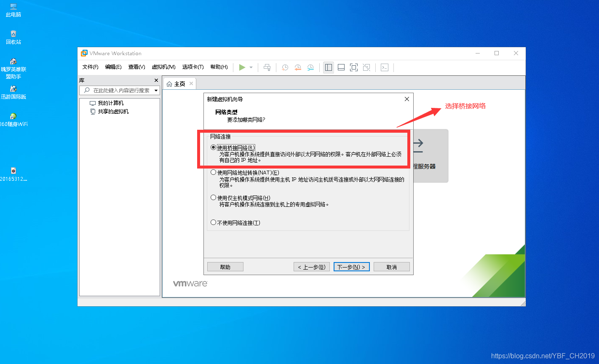Open the 文件(F) menu
The image size is (599, 364).
tap(90, 67)
